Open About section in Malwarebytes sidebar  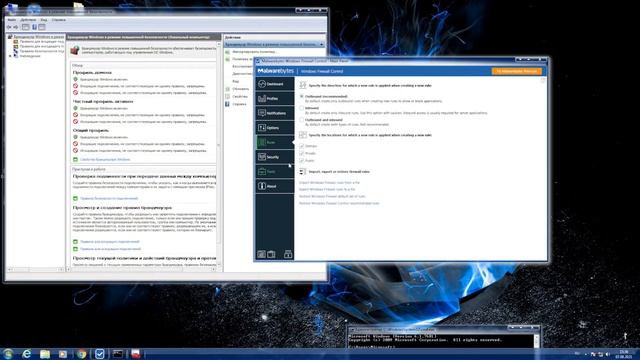click(275, 187)
